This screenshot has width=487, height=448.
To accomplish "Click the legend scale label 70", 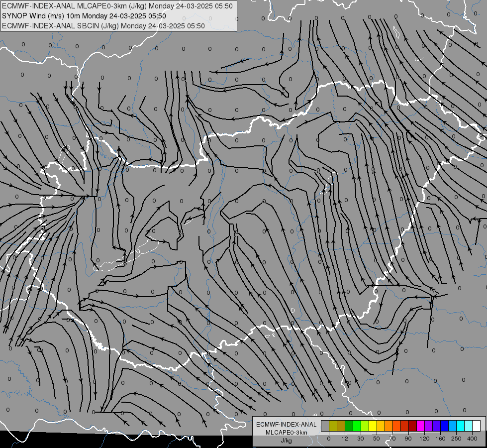I will [x=392, y=439].
